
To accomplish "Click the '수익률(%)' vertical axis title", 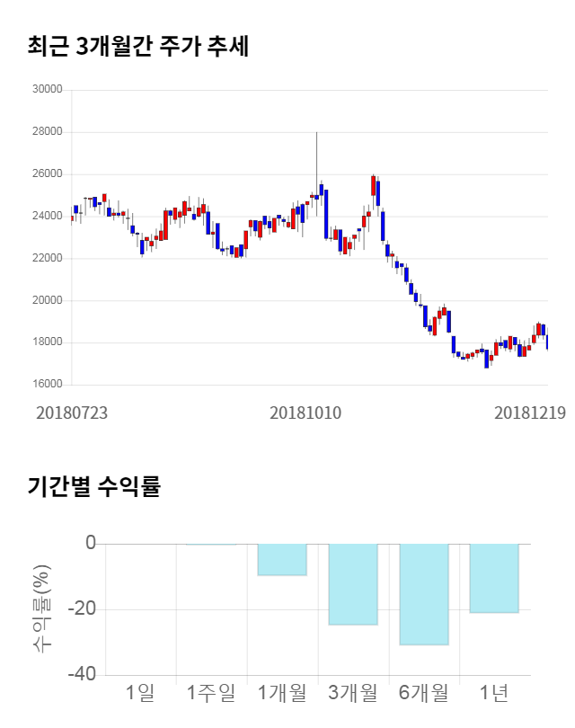I will (x=42, y=608).
